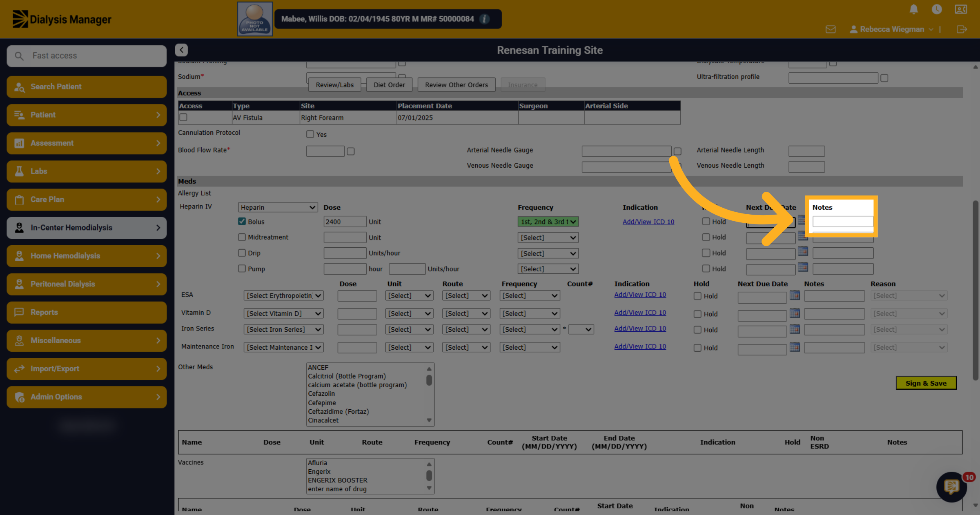This screenshot has width=980, height=515.
Task: Open the Heparin type dropdown
Action: (278, 207)
